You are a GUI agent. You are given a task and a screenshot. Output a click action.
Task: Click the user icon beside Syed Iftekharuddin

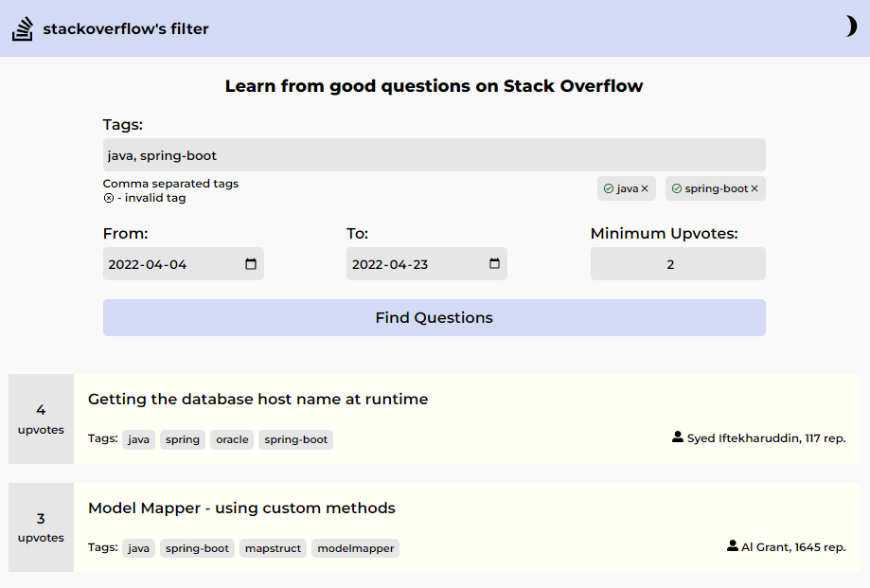[678, 437]
